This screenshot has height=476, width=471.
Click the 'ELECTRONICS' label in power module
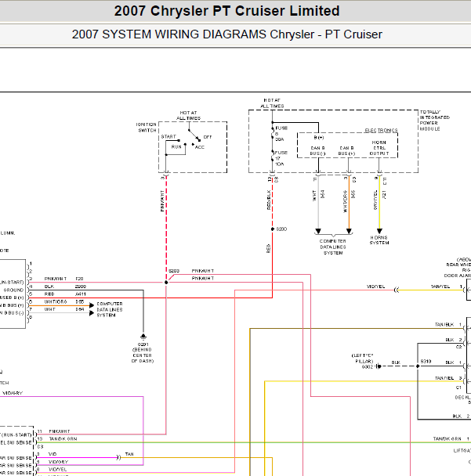click(x=381, y=130)
